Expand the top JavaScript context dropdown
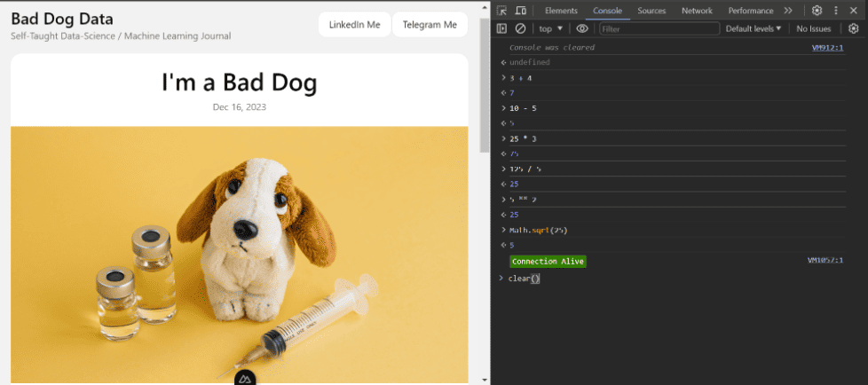This screenshot has height=385, width=868. coord(550,28)
